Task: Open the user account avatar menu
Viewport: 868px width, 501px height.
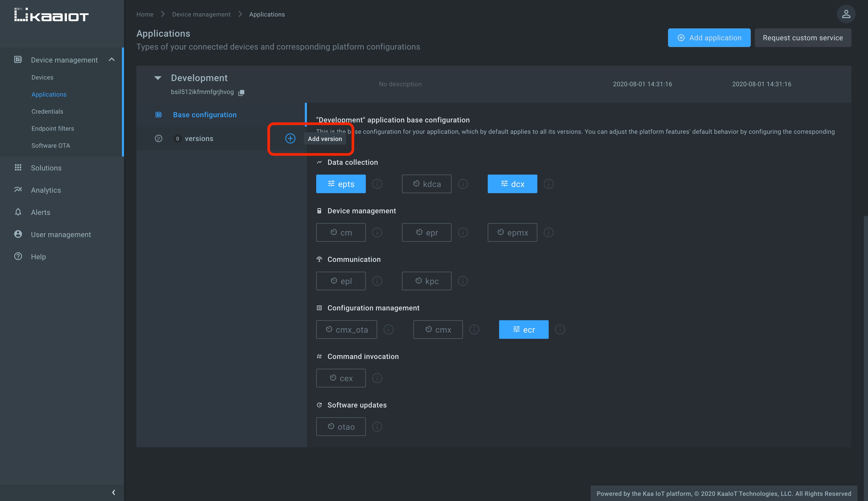Action: [x=846, y=14]
